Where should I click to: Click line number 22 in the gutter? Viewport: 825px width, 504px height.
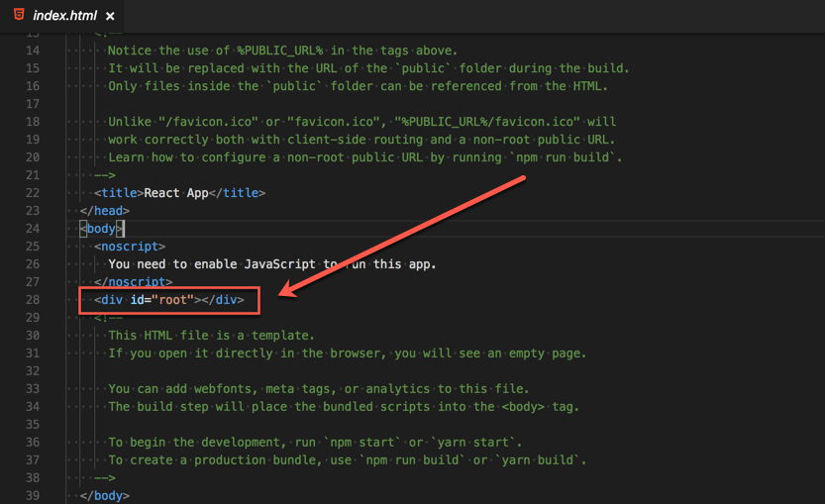click(31, 193)
